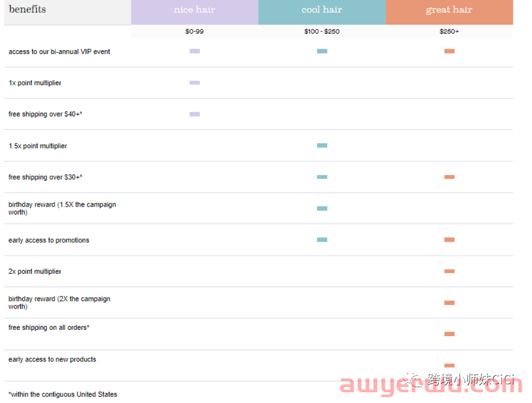This screenshot has height=403, width=532.
Task: Click teal marker for early access to promotions
Action: tap(322, 240)
